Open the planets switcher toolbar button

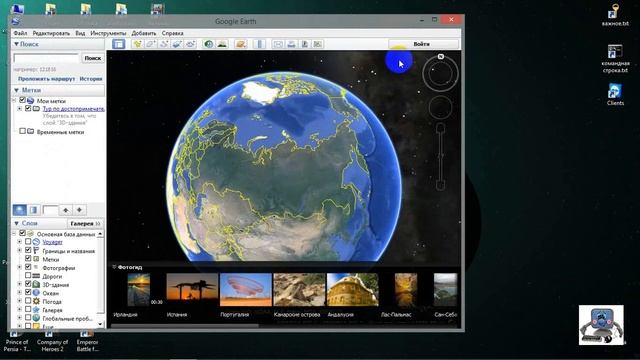(x=240, y=44)
